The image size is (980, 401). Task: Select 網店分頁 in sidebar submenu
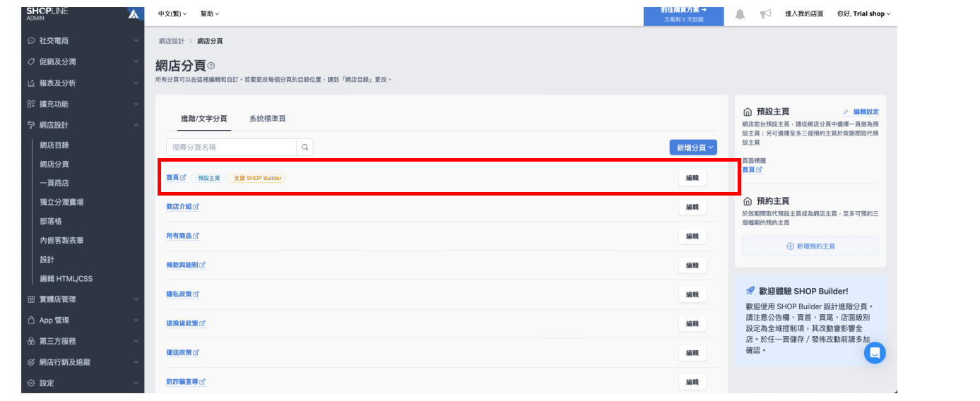[x=54, y=164]
